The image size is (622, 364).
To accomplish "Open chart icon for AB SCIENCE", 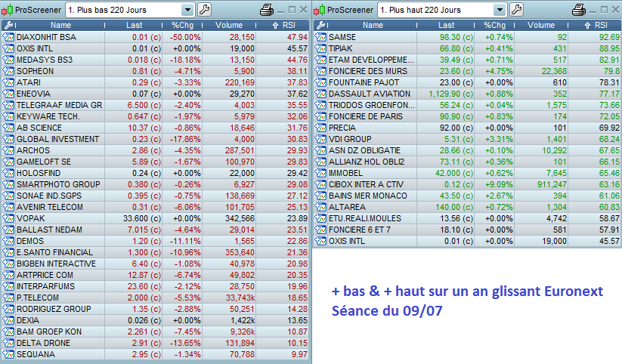I will pos(8,128).
